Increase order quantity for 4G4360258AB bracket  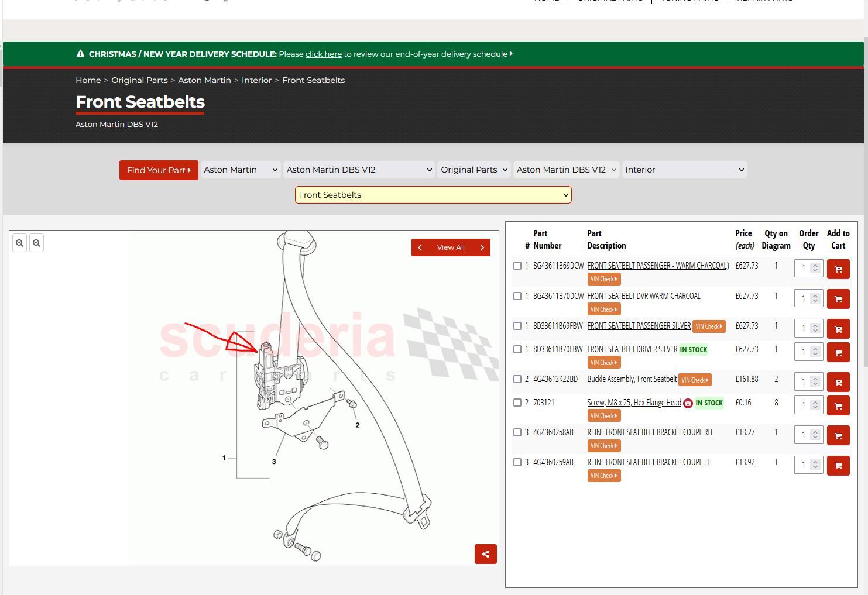point(815,432)
